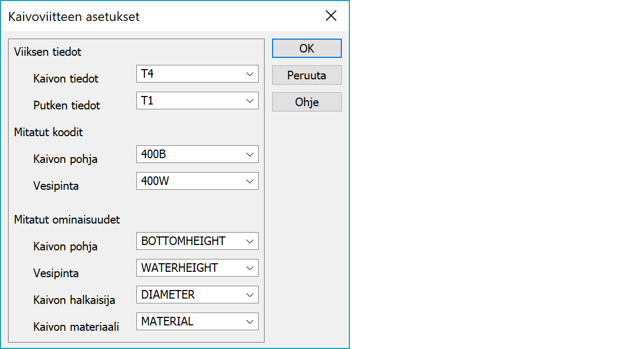
Task: Click the T4 value field
Action: coord(188,74)
